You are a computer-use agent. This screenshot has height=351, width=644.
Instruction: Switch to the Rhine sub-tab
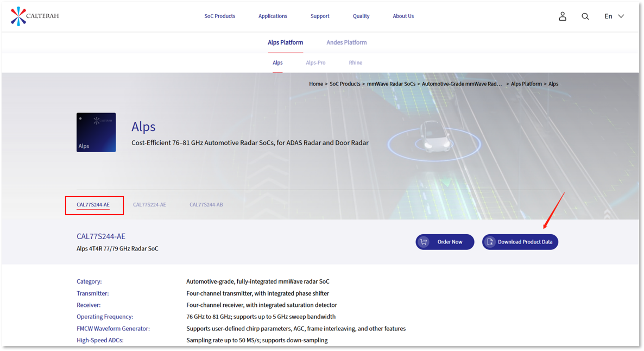pyautogui.click(x=355, y=62)
